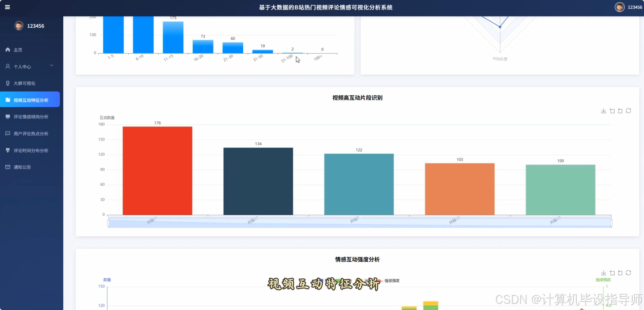Refresh the 视频高互动片段识别 chart data
The height and width of the screenshot is (310, 644).
point(629,111)
